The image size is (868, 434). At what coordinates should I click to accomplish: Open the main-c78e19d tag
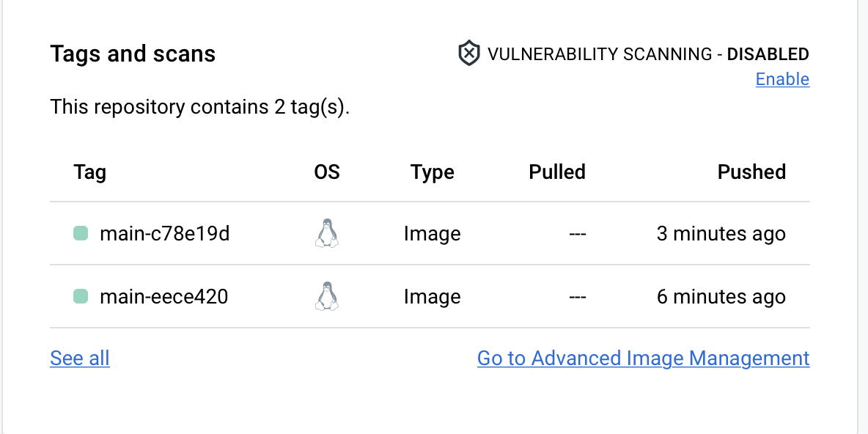point(164,234)
